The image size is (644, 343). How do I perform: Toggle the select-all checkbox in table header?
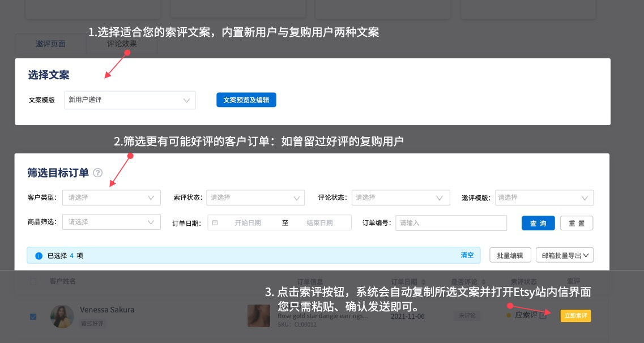32,281
